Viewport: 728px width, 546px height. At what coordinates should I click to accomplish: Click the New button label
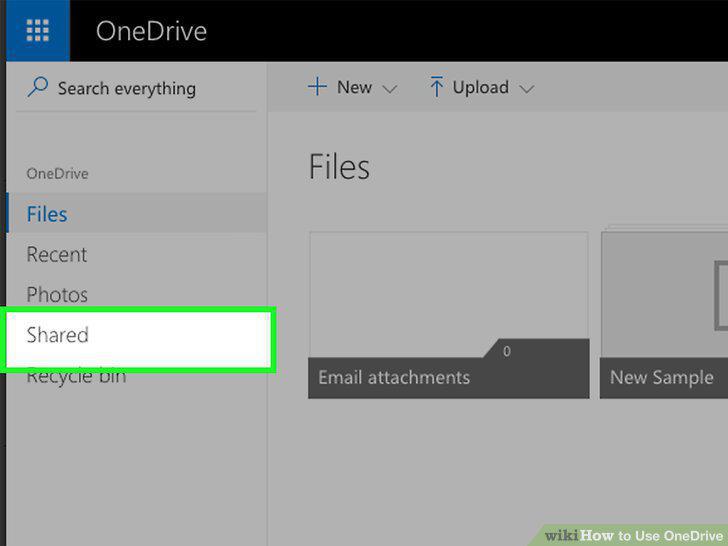coord(354,87)
